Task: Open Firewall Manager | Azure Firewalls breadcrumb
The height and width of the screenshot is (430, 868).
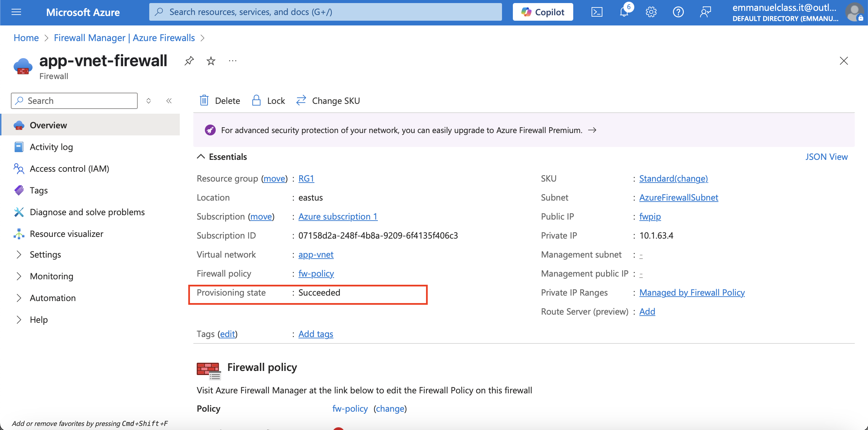Action: point(124,38)
